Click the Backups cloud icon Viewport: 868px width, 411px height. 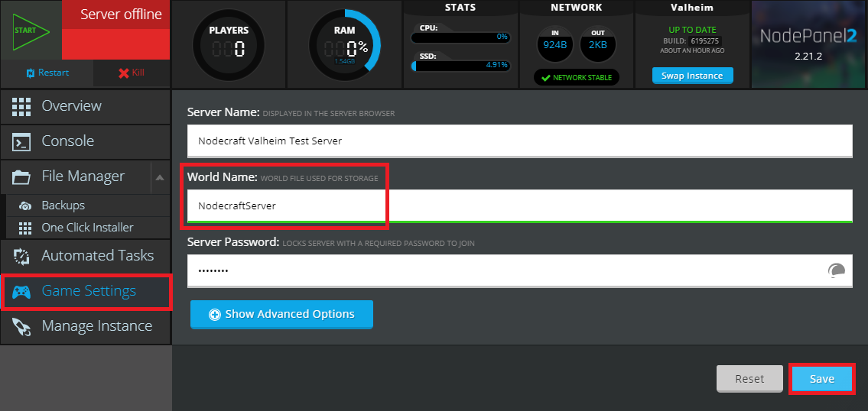click(25, 205)
